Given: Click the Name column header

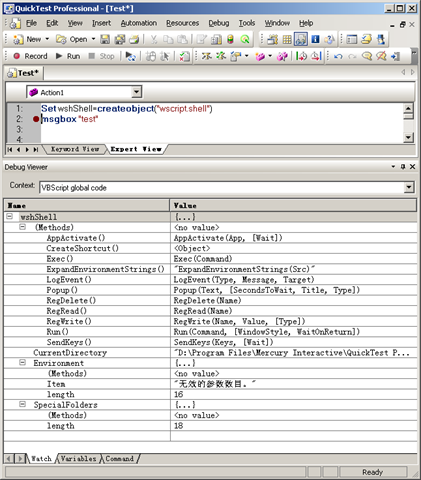Looking at the screenshot, I should 87,205.
